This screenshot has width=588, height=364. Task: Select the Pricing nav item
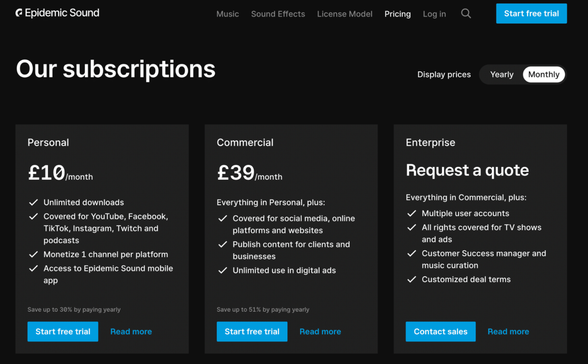[x=397, y=14]
